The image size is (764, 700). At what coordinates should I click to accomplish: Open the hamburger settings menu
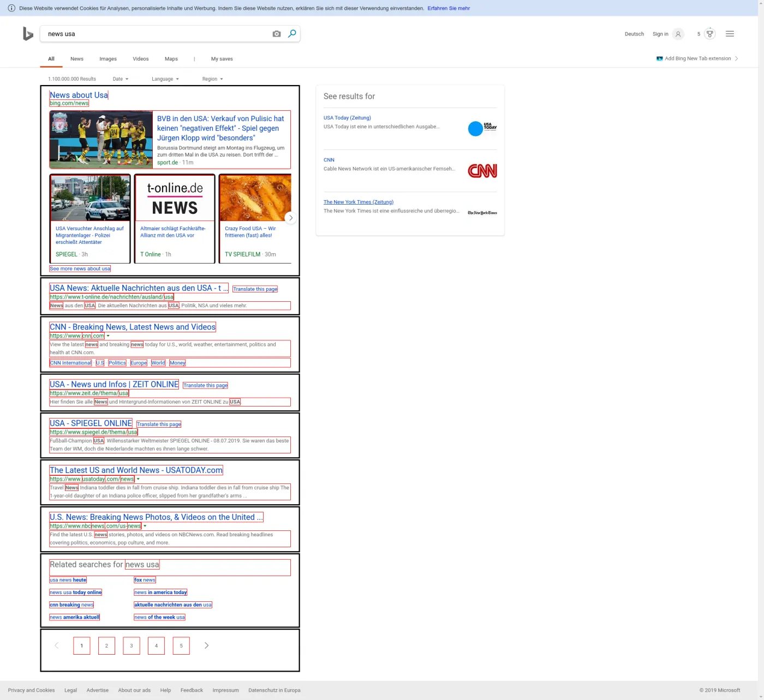pyautogui.click(x=730, y=34)
